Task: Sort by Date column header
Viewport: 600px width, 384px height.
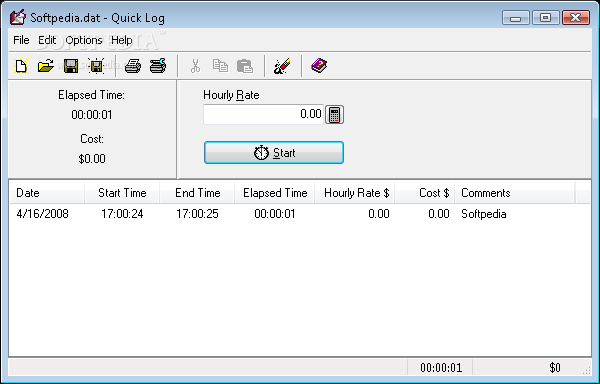Action: pos(47,193)
